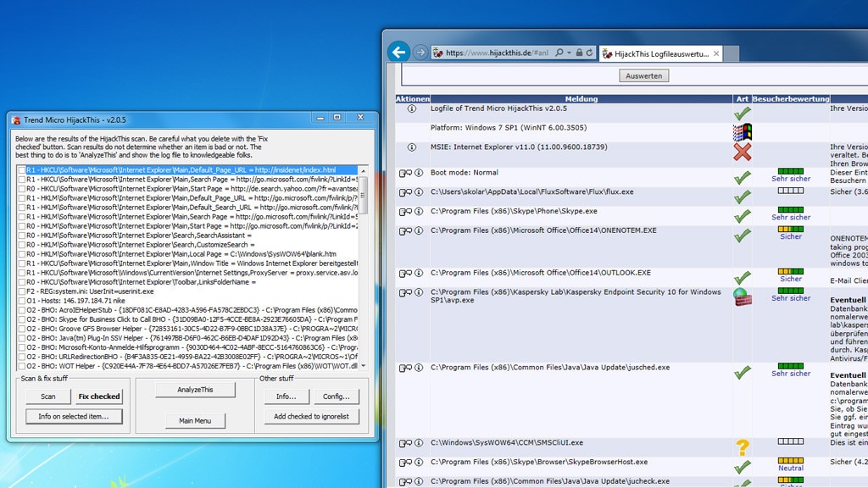The image size is (868, 488).
Task: Click comment icon for jusched.exe row
Action: [x=406, y=368]
